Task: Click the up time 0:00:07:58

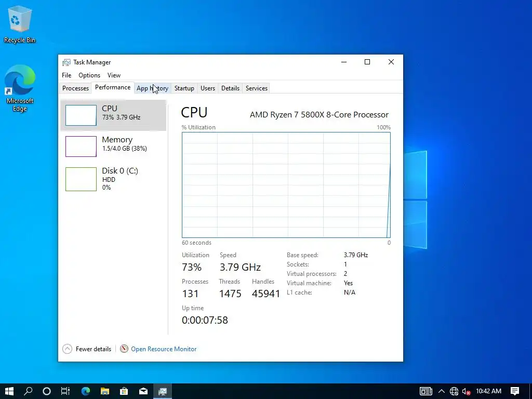Action: click(205, 320)
